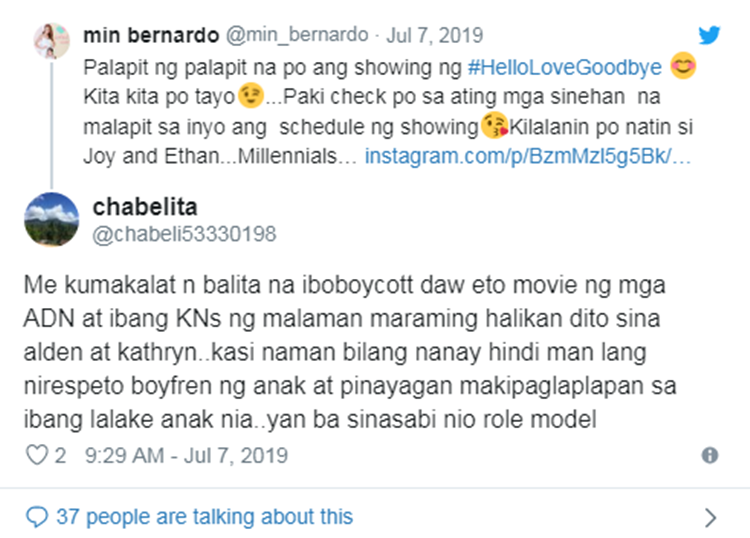The width and height of the screenshot is (750, 538).
Task: Open chabelita's landscape avatar
Action: pyautogui.click(x=50, y=219)
